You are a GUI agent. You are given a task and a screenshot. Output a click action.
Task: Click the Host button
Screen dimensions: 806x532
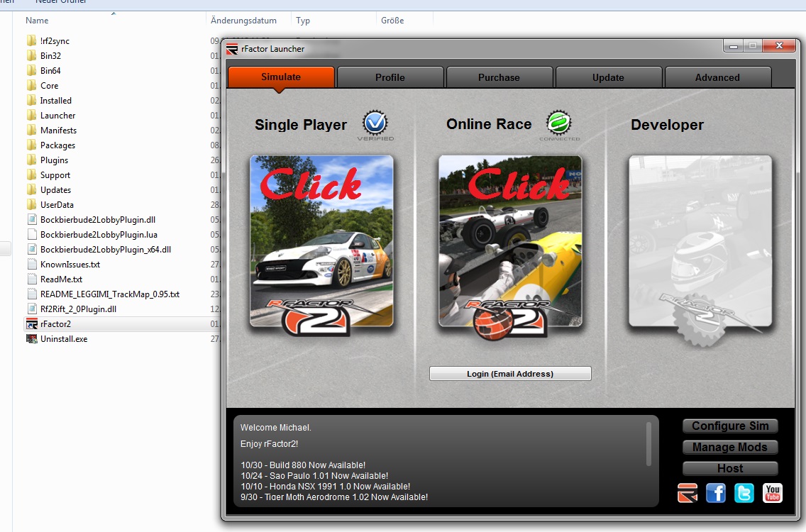pyautogui.click(x=730, y=468)
